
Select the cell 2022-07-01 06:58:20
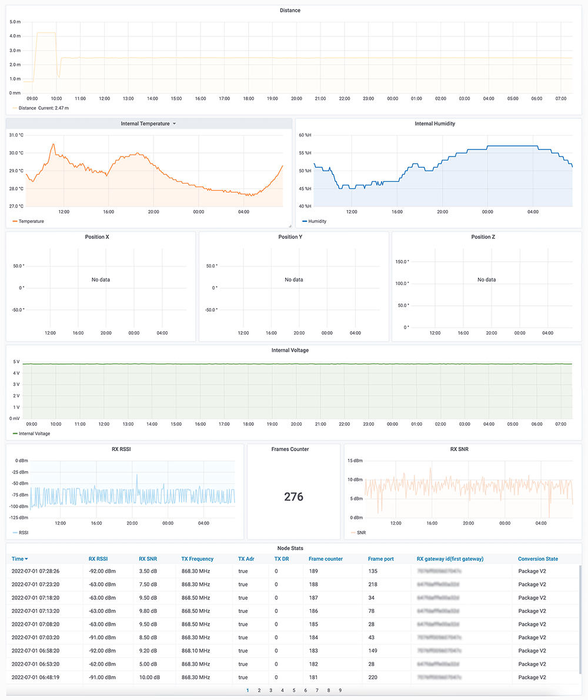point(35,651)
